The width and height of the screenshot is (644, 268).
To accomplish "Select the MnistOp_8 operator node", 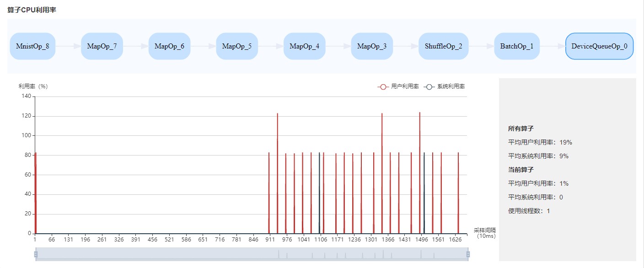I will [x=32, y=46].
